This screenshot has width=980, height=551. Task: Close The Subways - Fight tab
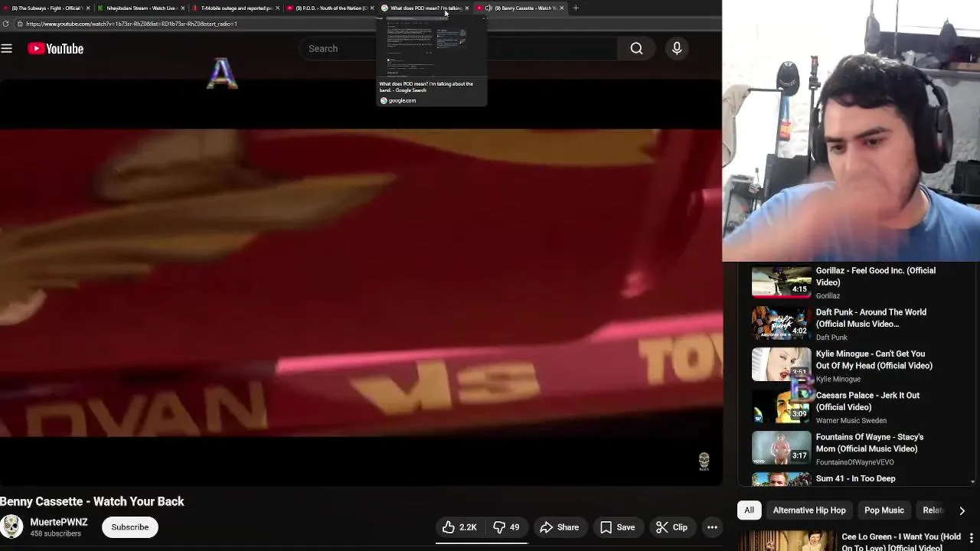click(88, 8)
